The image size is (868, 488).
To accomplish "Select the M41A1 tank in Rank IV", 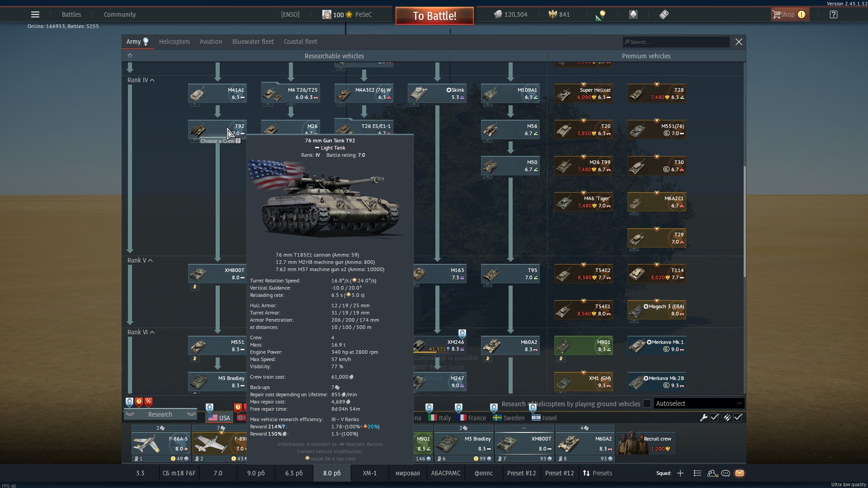I will (x=217, y=94).
